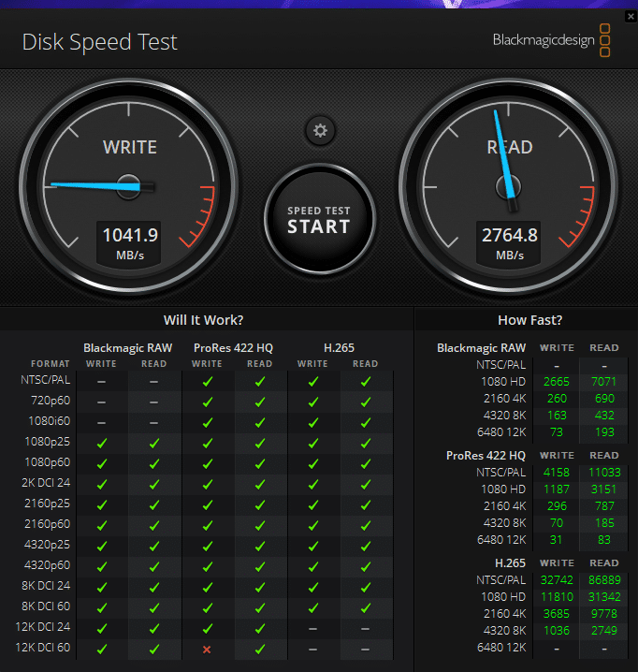Click the NTSC/PAL row label in Will It Work

(x=45, y=380)
